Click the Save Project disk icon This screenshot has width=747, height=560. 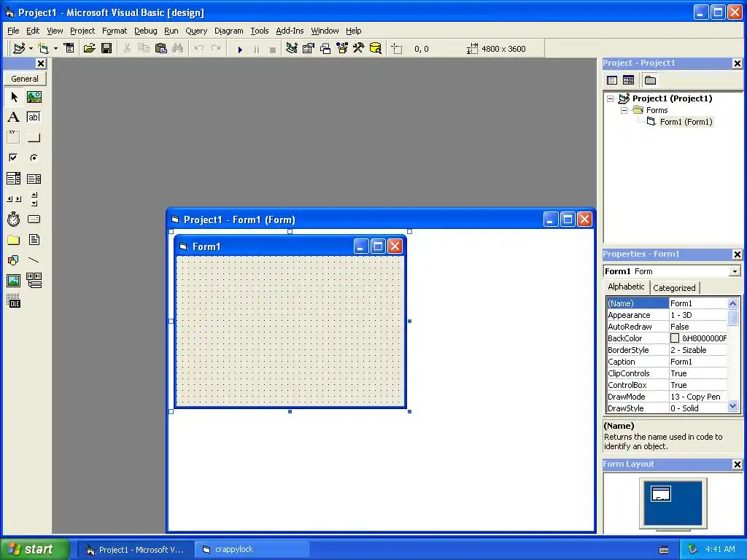pyautogui.click(x=107, y=48)
